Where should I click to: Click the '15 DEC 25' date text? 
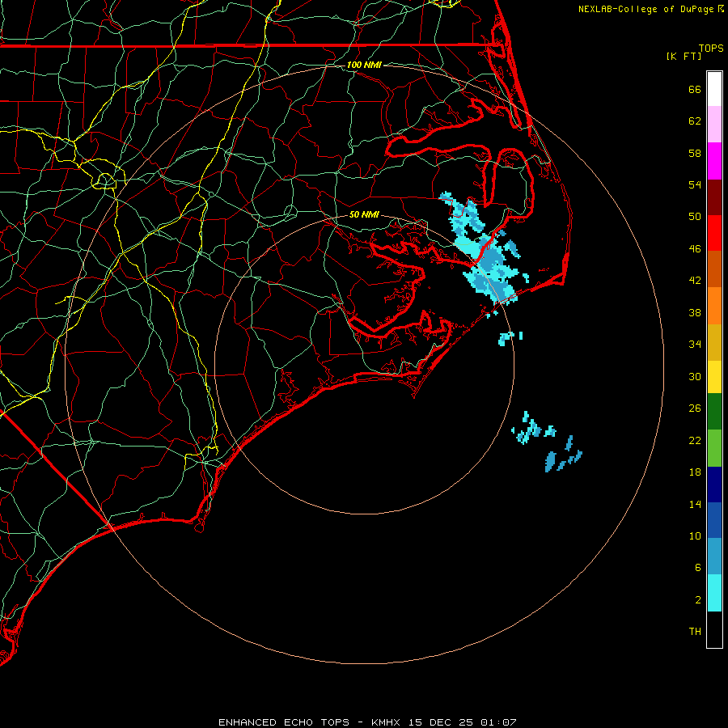coord(441,722)
